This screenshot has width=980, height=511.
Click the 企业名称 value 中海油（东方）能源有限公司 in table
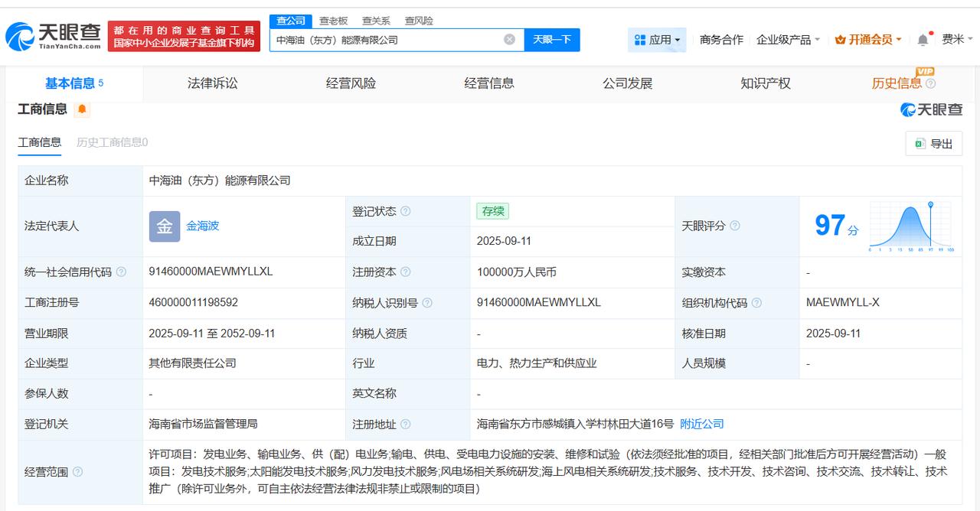(x=220, y=181)
